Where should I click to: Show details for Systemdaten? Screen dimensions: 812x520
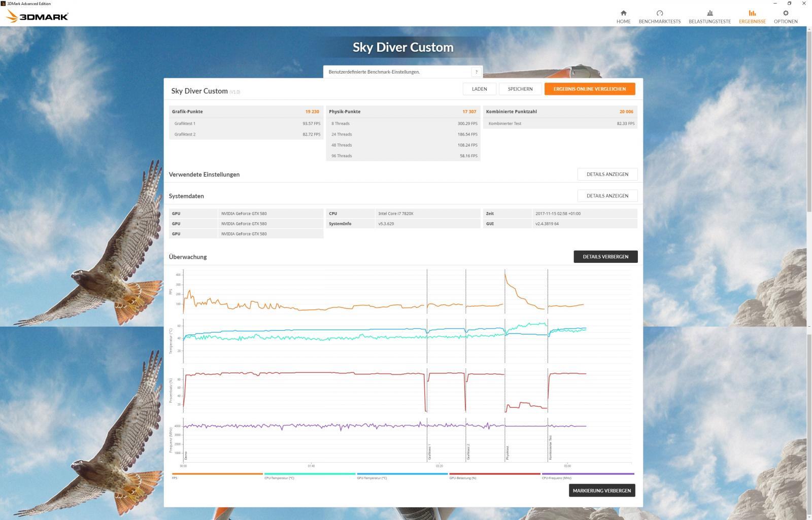(607, 195)
